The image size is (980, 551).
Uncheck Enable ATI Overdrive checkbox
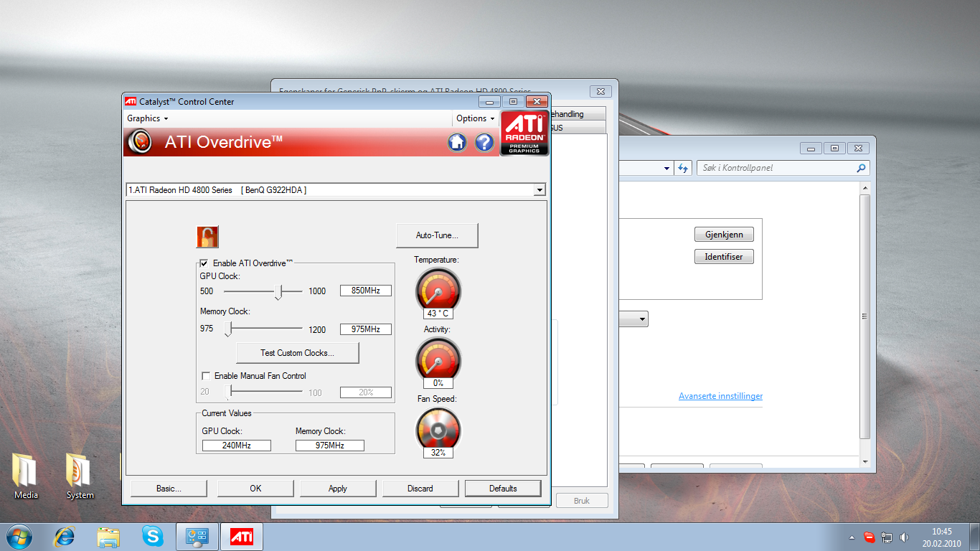coord(204,263)
